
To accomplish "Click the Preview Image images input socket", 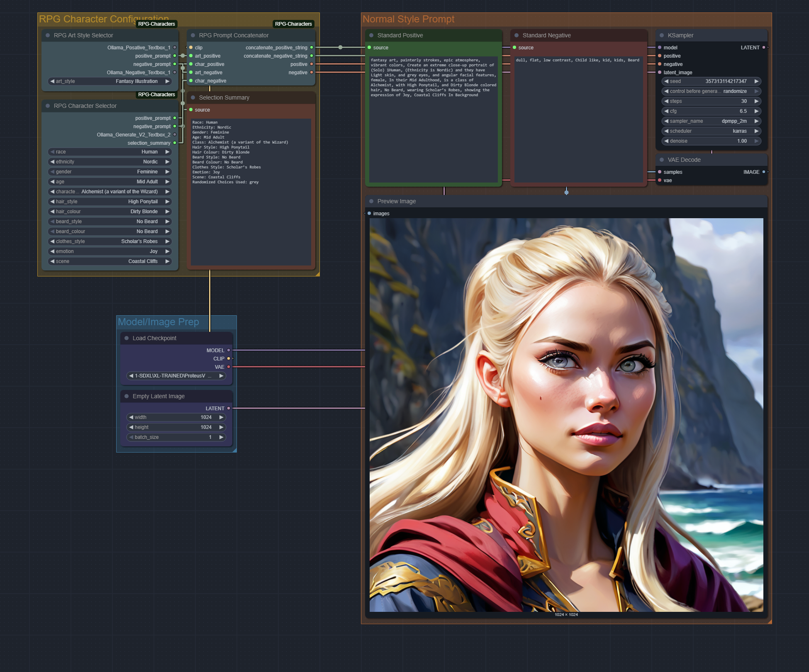I will pos(369,214).
